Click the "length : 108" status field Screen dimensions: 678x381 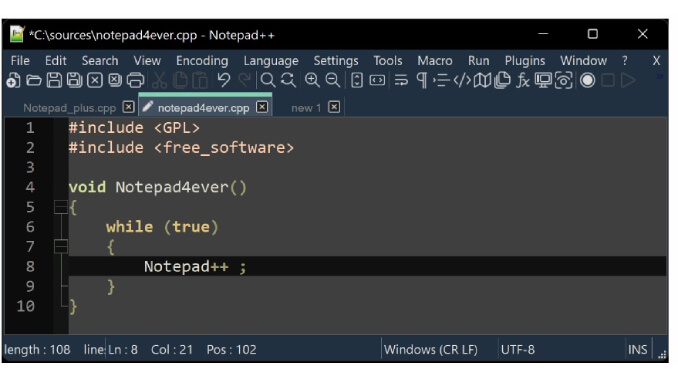[37, 349]
